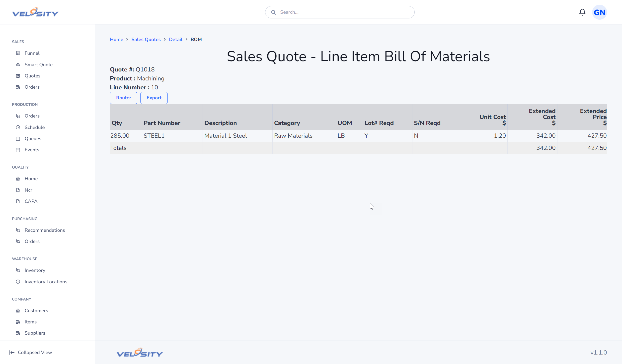Follow the Home breadcrumb link
The image size is (622, 364).
[117, 39]
